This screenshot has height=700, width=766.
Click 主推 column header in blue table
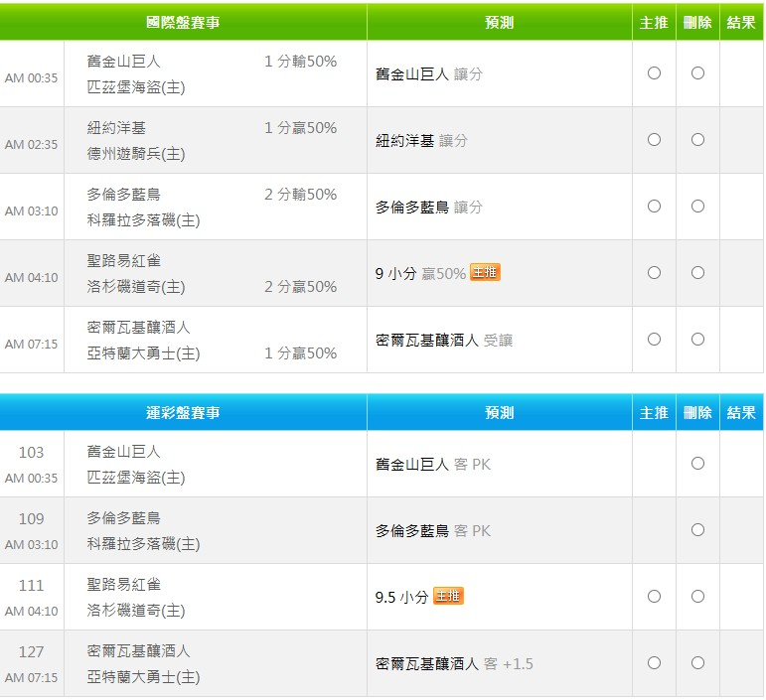(x=654, y=412)
